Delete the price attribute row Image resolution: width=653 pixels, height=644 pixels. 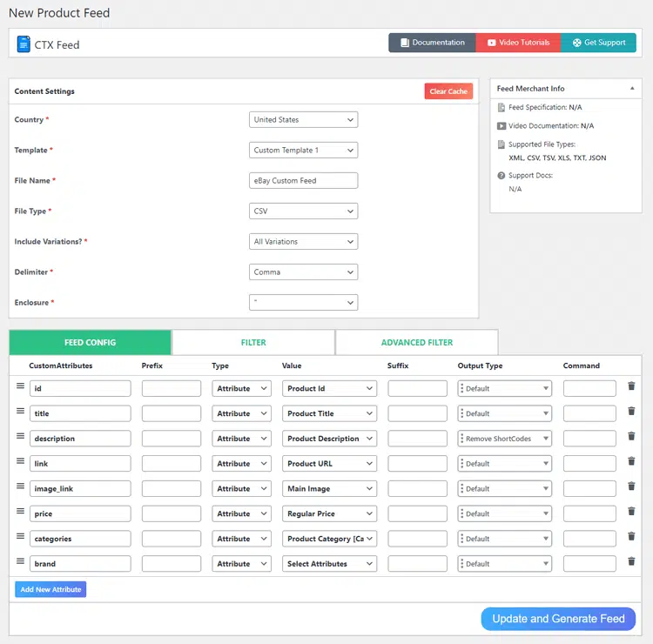click(631, 511)
